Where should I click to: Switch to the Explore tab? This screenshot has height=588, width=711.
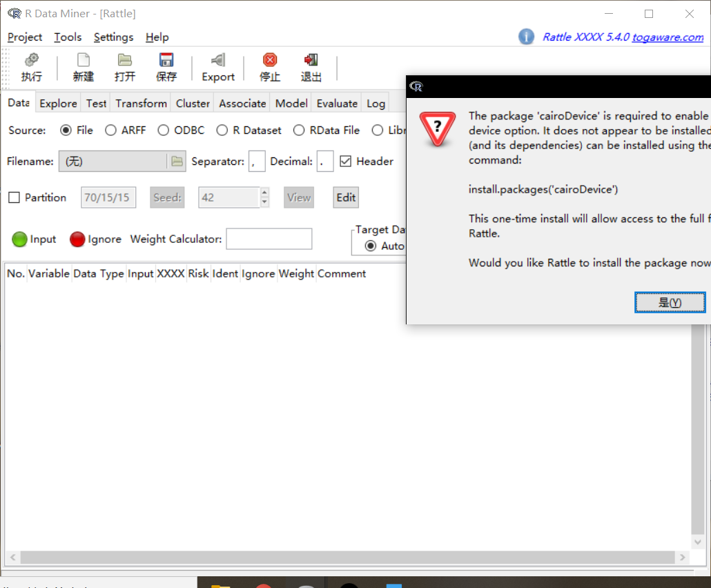(58, 104)
